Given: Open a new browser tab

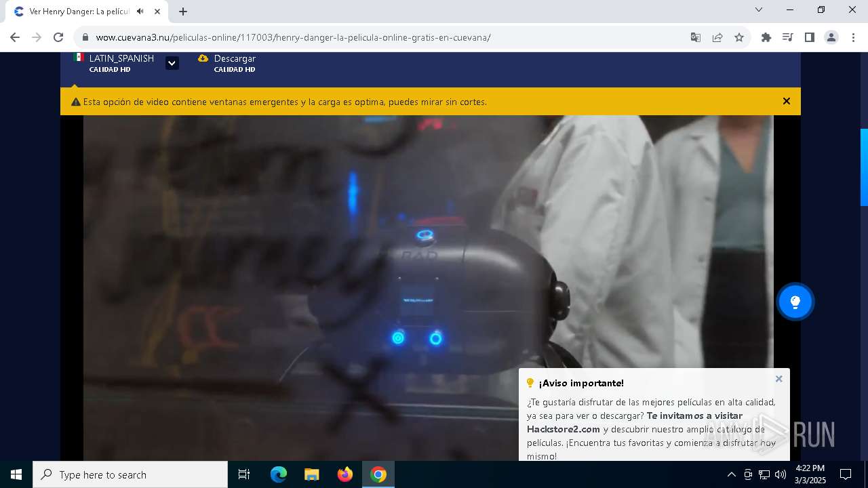Looking at the screenshot, I should tap(183, 12).
